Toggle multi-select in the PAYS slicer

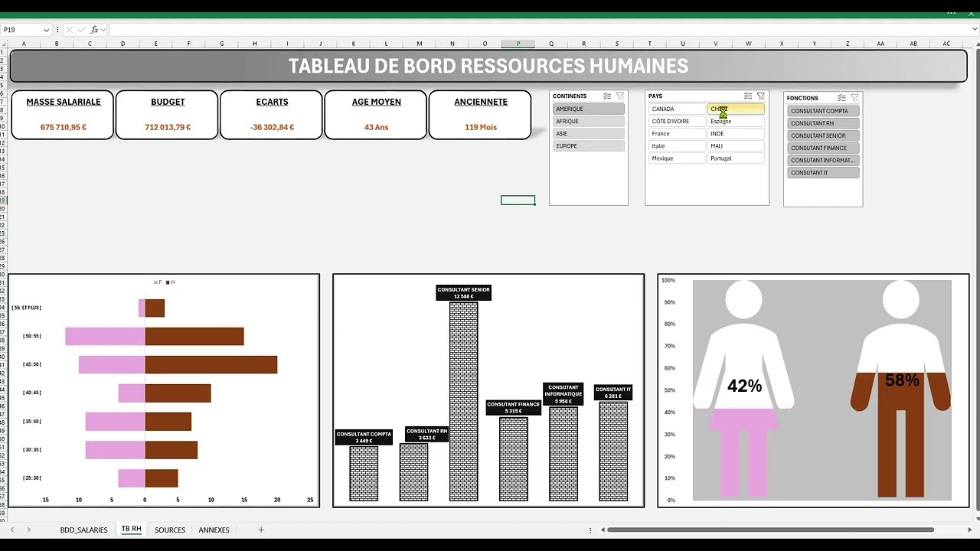coord(748,96)
